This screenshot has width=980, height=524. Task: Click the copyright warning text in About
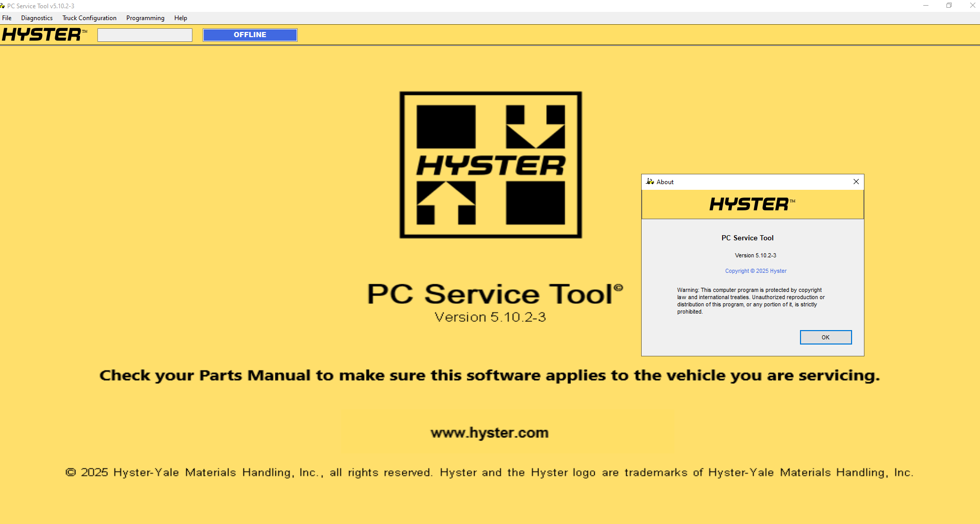click(750, 301)
